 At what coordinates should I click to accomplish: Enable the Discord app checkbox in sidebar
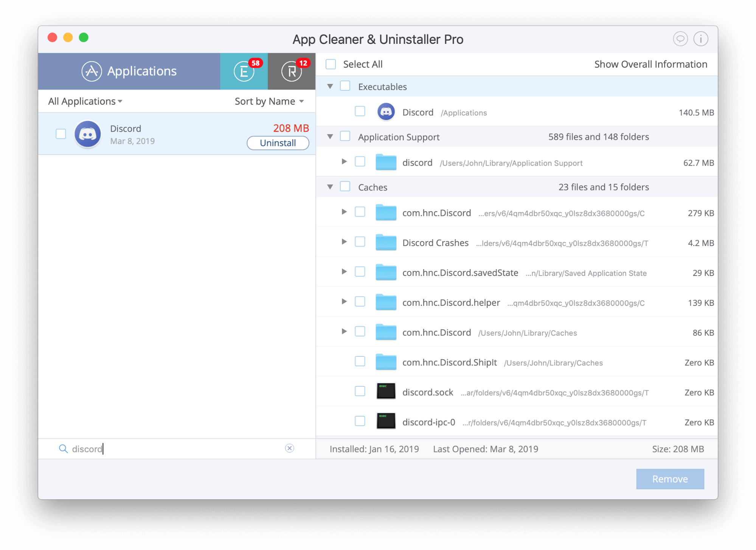tap(61, 134)
